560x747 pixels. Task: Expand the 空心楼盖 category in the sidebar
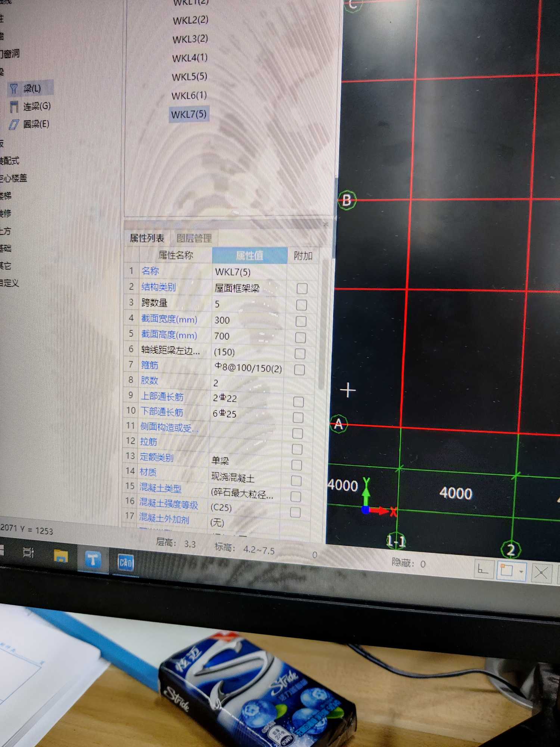pyautogui.click(x=13, y=179)
